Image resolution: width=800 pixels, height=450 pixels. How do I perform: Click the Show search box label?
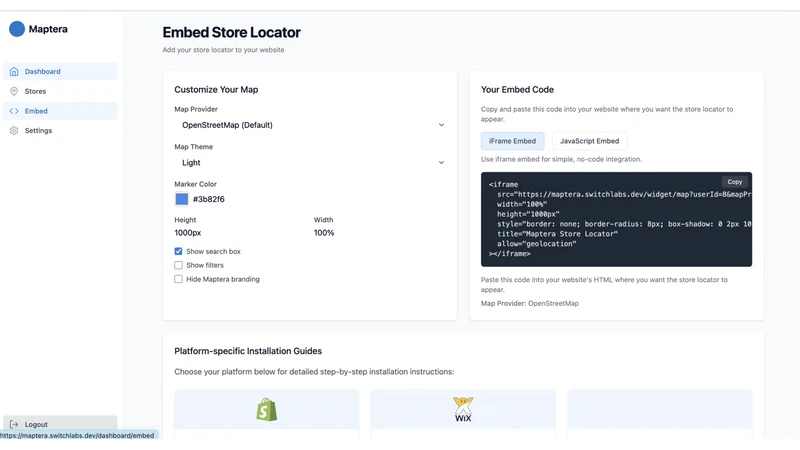pyautogui.click(x=213, y=251)
